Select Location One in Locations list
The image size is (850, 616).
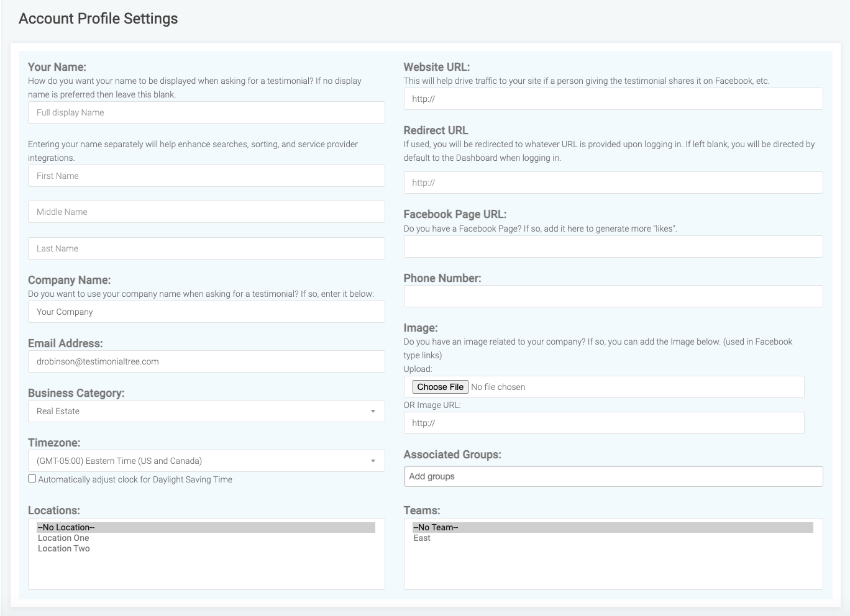pos(63,538)
